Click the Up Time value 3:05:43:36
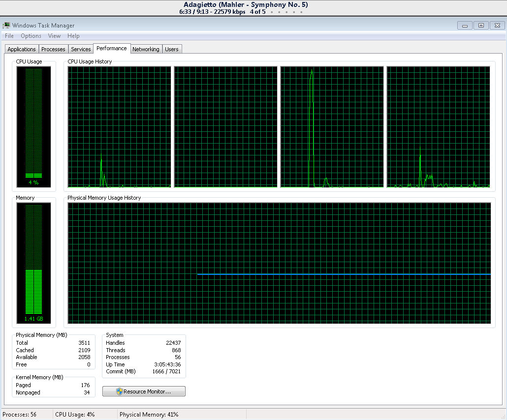This screenshot has height=420, width=507. [x=167, y=365]
